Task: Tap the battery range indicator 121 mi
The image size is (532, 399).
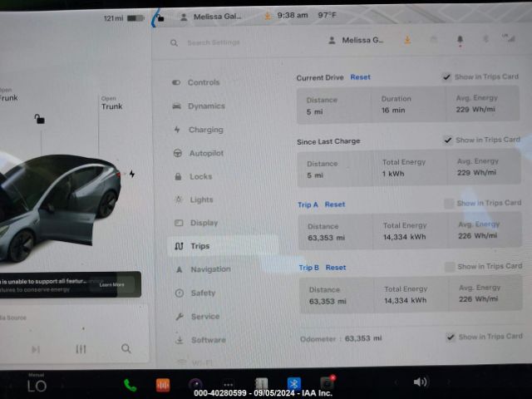Action: [x=124, y=18]
